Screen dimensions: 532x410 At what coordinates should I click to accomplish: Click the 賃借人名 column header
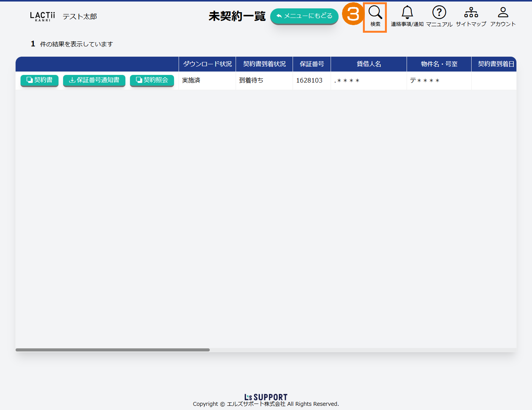pos(369,64)
